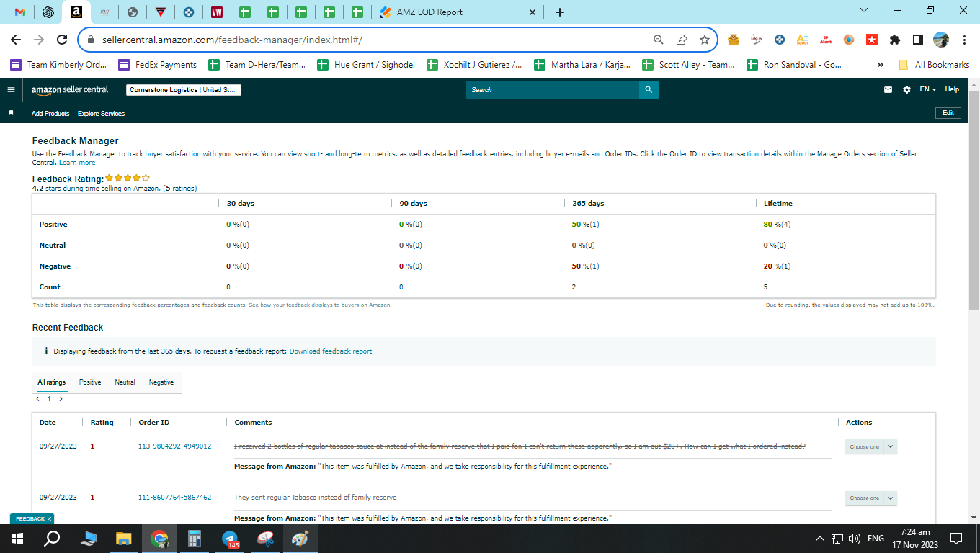The image size is (980, 553).
Task: Open the FedEx Payments bookmark
Action: (158, 65)
